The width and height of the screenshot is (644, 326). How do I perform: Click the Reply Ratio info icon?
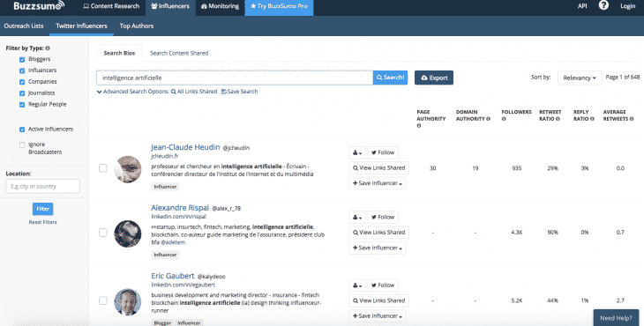(592, 119)
